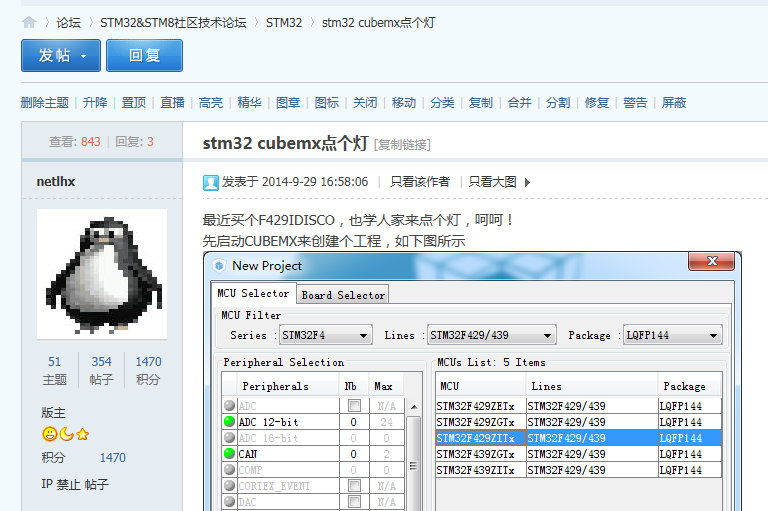Click the peripheral list scroll-up arrow

(414, 407)
